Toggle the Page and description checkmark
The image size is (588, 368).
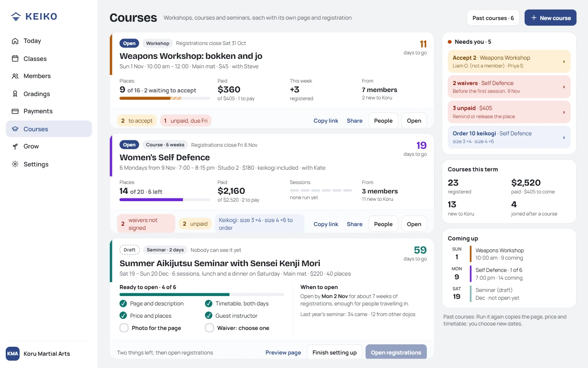[123, 303]
